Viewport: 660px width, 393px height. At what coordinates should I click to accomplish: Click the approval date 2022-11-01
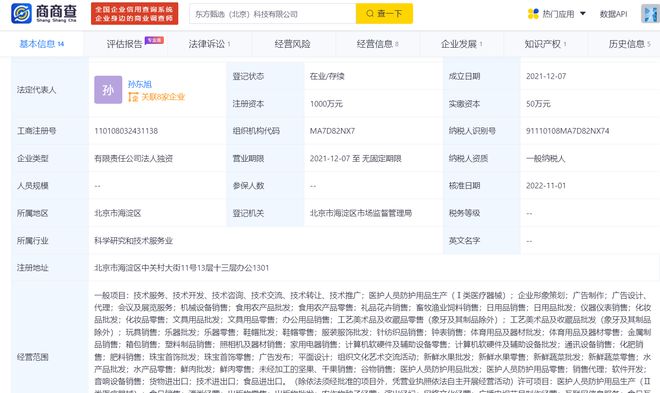[546, 186]
